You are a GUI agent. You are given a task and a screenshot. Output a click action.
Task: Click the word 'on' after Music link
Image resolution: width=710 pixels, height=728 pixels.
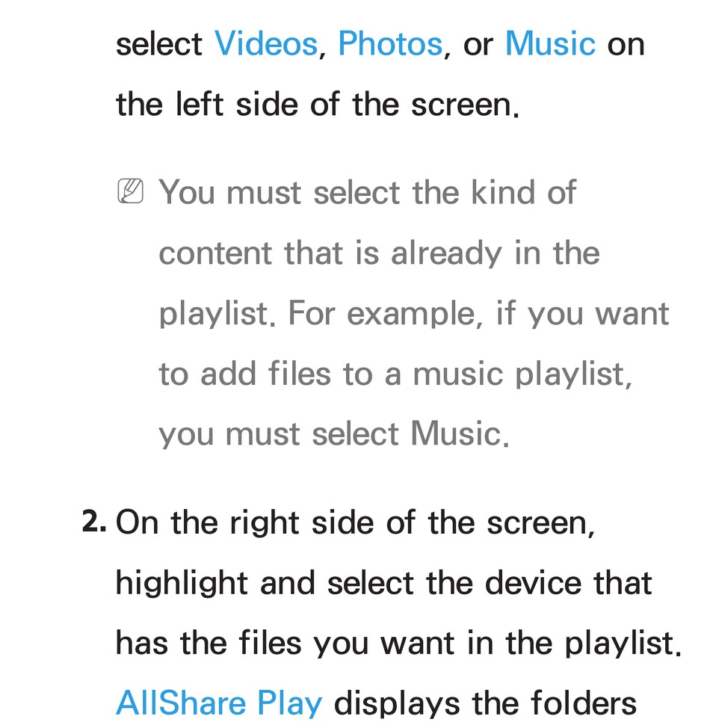click(x=626, y=46)
